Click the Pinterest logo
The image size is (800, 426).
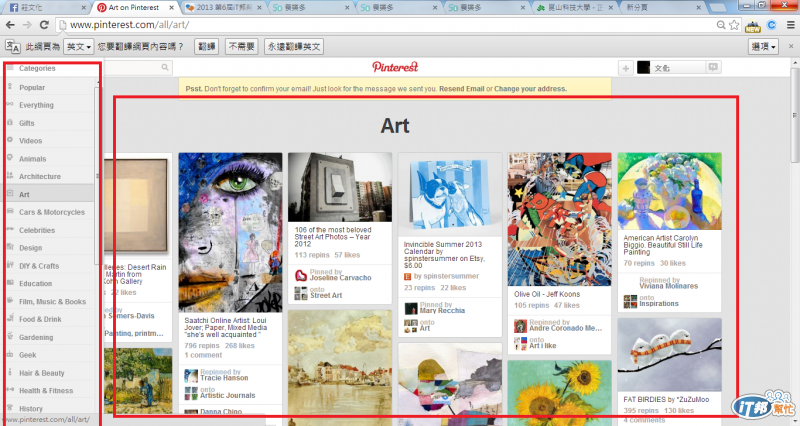click(x=395, y=67)
